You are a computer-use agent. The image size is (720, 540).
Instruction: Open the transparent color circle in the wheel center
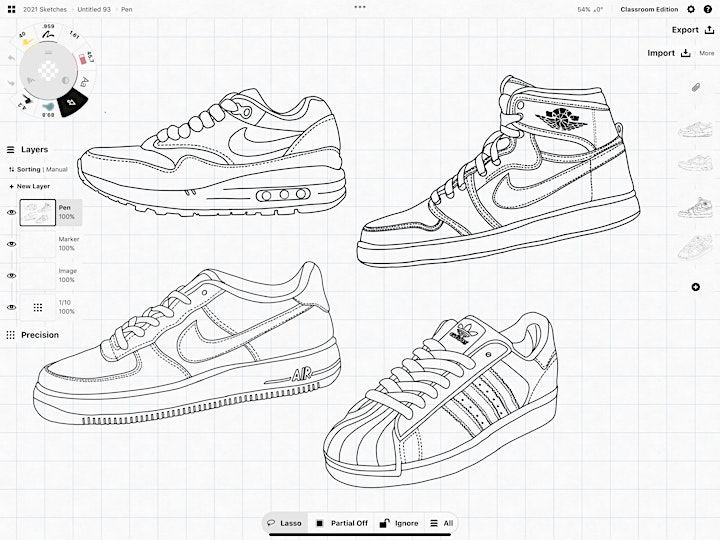coord(47,70)
